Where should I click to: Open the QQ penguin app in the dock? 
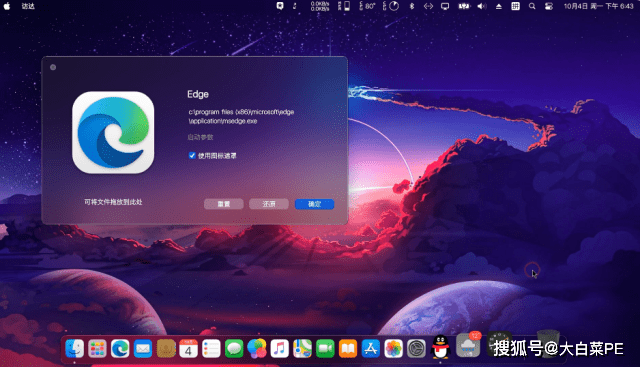click(440, 347)
